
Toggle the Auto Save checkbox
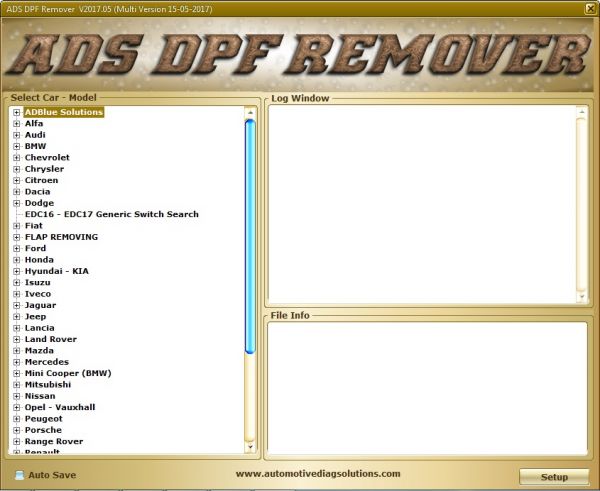[19, 475]
